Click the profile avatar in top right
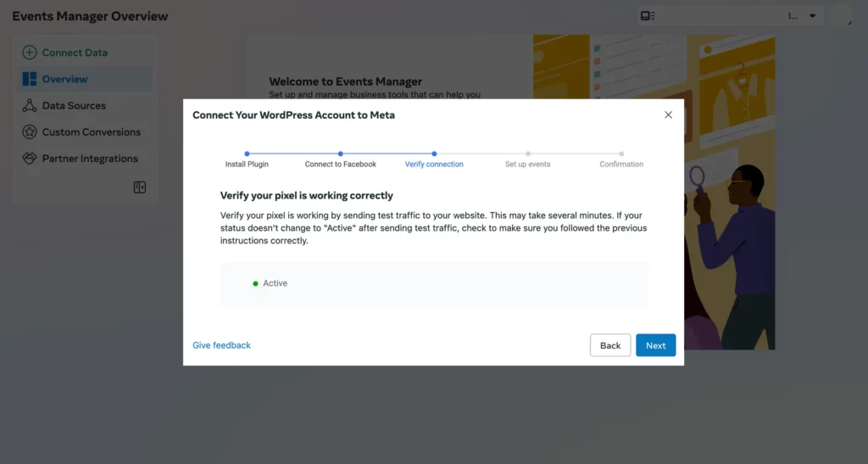Image resolution: width=868 pixels, height=464 pixels. [x=842, y=15]
